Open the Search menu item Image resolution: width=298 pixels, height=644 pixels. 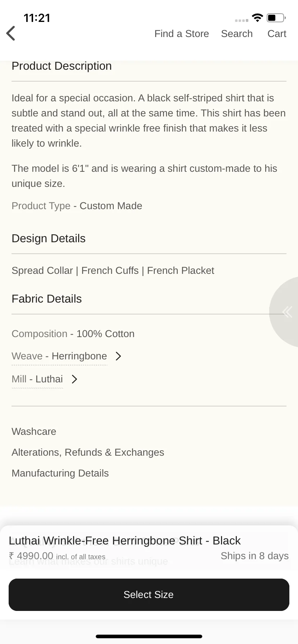[237, 34]
